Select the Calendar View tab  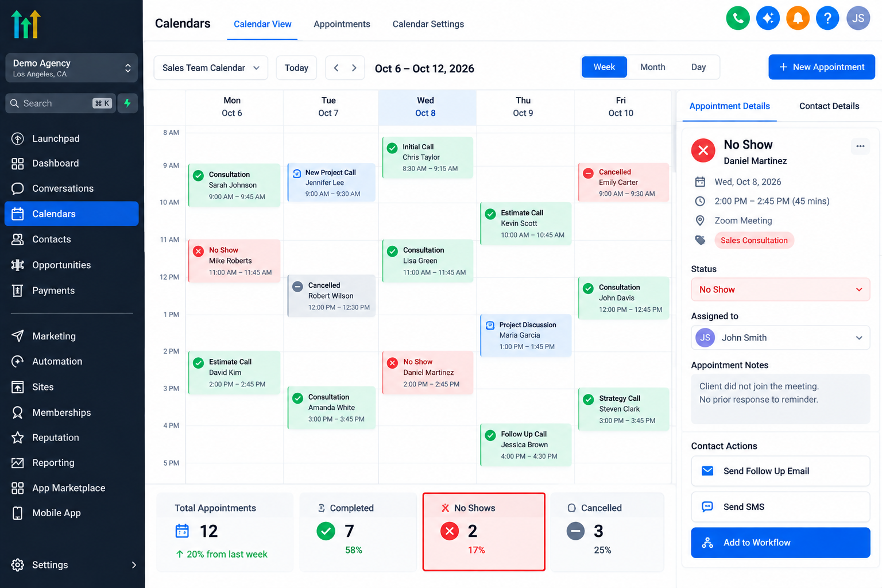262,24
